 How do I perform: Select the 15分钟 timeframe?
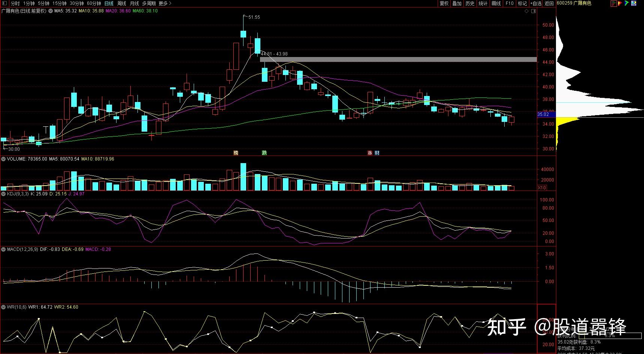[60, 3]
